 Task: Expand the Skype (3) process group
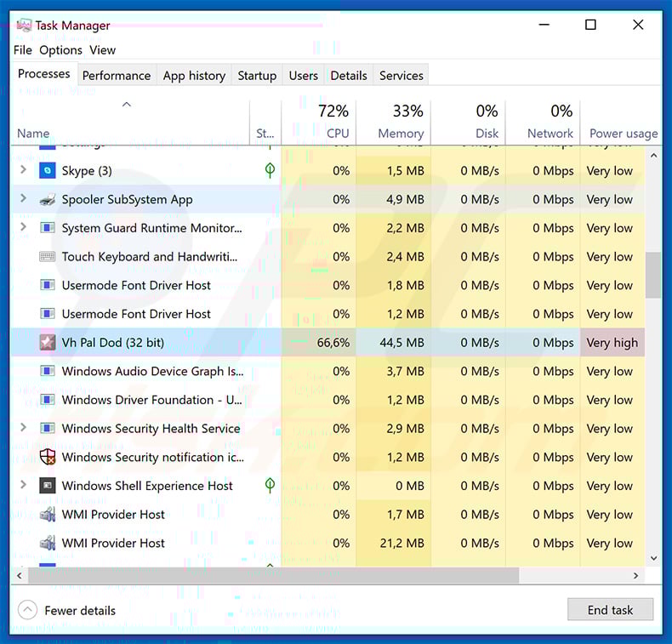pos(24,169)
